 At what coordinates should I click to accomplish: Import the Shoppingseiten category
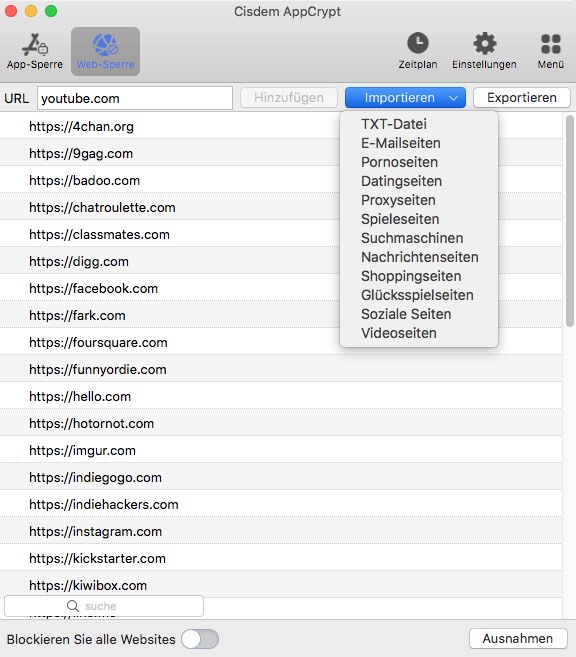[x=419, y=276]
